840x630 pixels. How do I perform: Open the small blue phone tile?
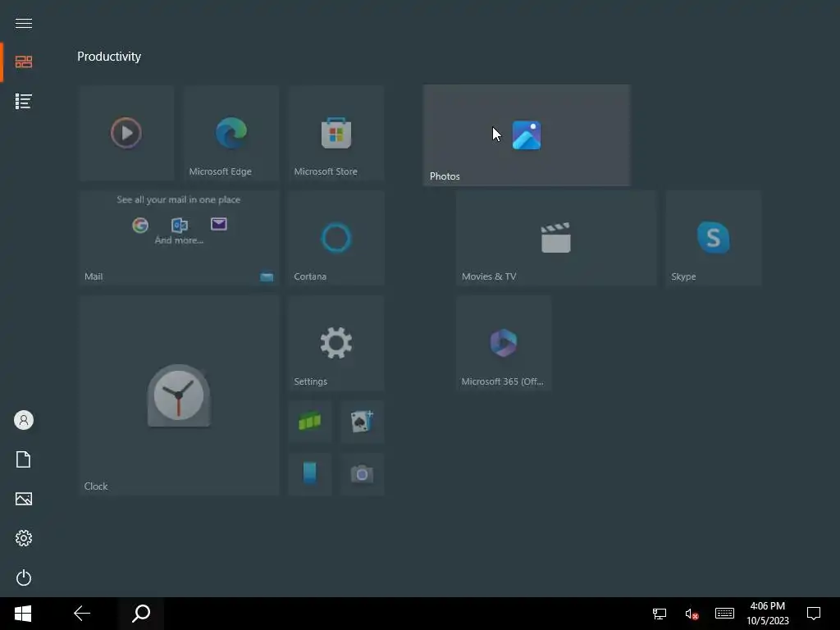click(309, 474)
